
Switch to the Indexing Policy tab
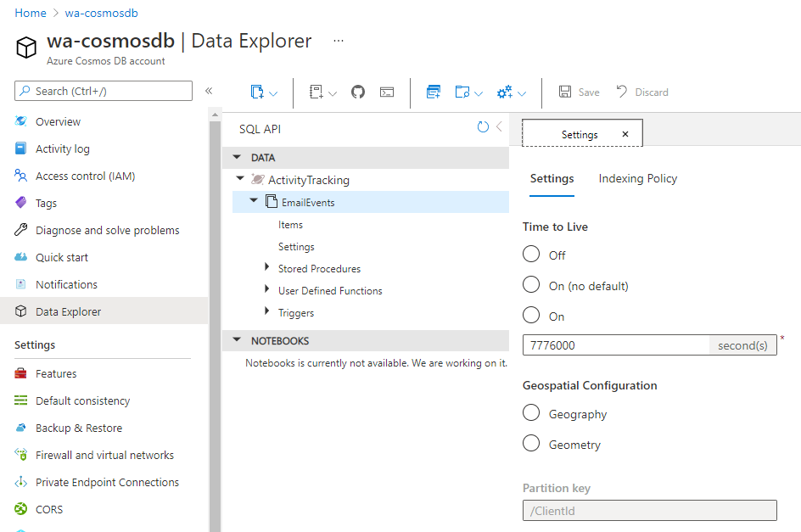(x=637, y=178)
